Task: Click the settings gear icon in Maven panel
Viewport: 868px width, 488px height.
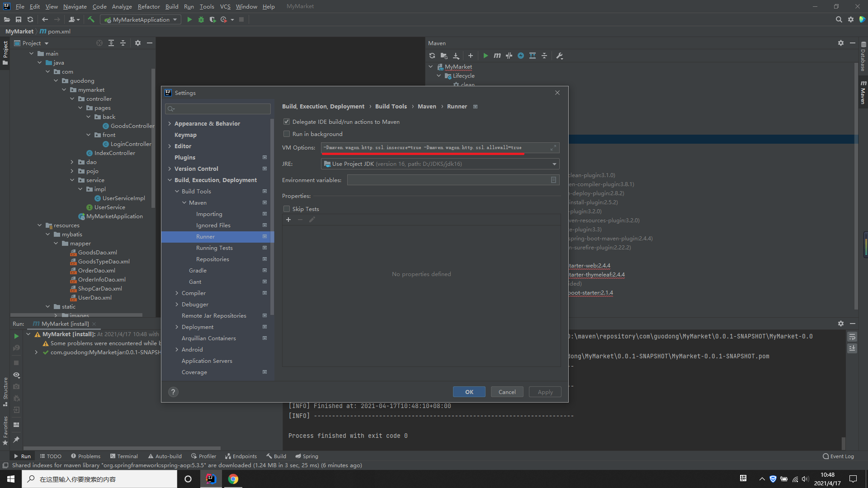Action: click(841, 43)
